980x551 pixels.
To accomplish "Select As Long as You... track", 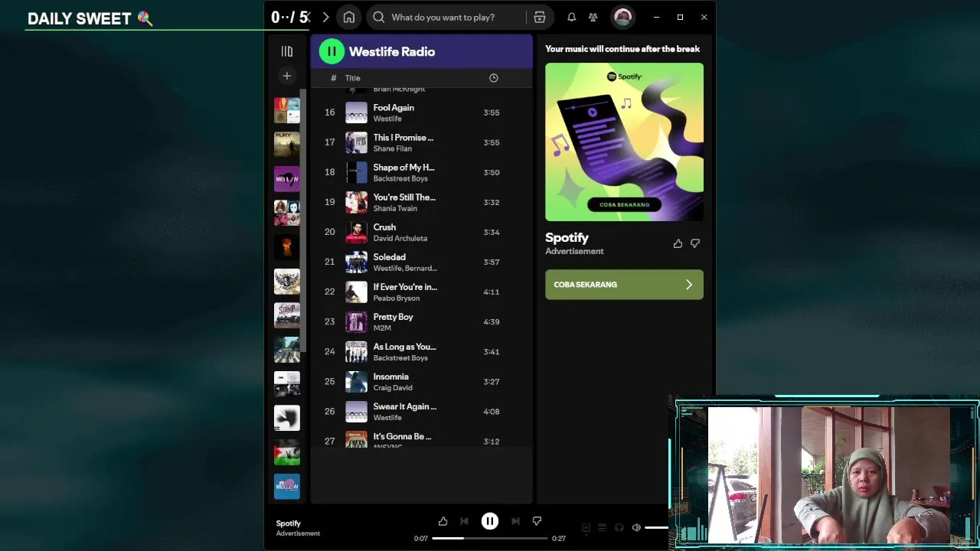I will point(421,351).
